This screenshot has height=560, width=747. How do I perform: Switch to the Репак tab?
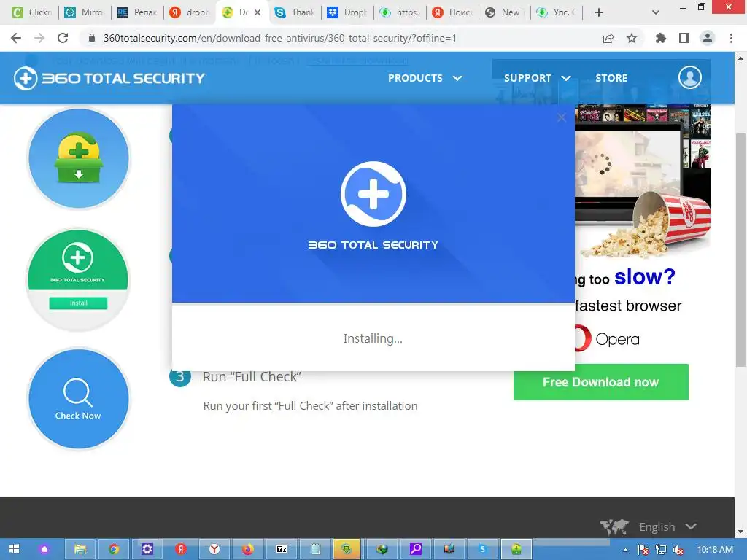136,12
